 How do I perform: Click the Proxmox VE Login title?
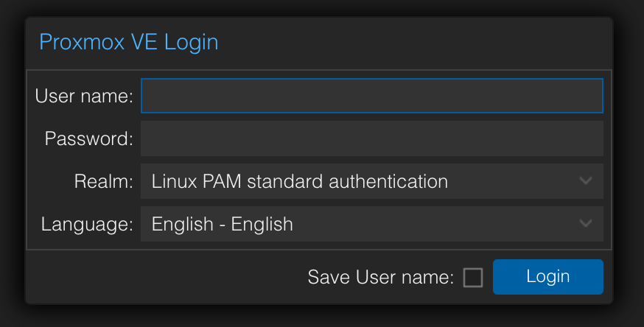tap(128, 42)
